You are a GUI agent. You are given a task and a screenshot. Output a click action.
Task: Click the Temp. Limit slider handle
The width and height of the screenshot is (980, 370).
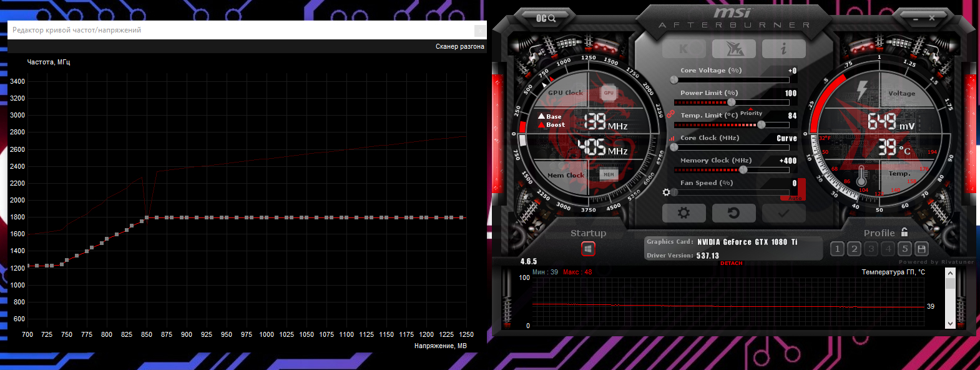tap(762, 124)
